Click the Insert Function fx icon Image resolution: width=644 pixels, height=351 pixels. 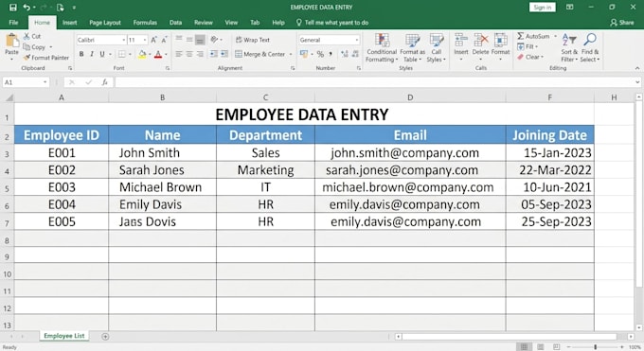(x=105, y=82)
